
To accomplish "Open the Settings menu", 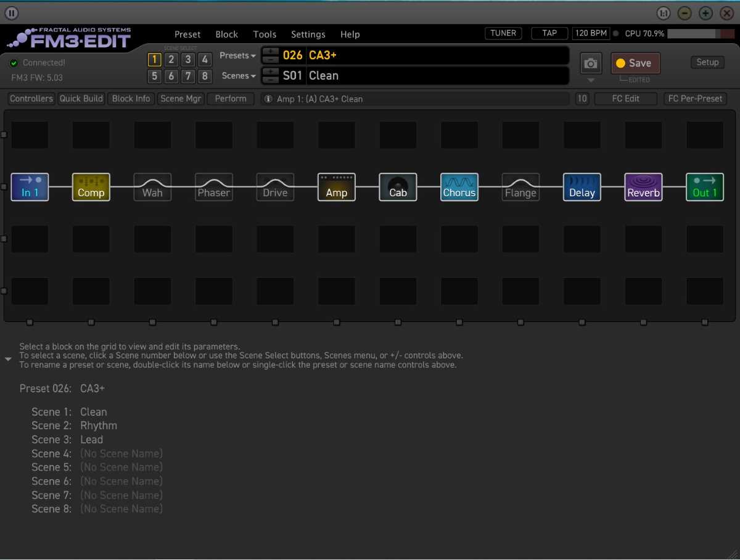I will [x=308, y=35].
